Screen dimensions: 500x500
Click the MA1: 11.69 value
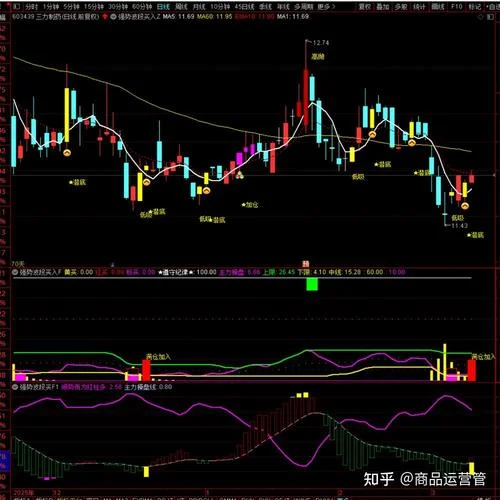[293, 16]
